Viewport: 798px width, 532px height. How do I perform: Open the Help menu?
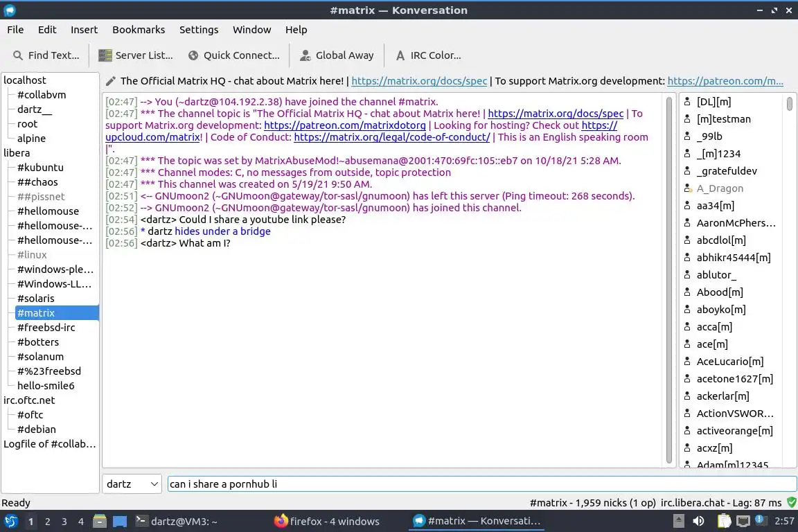(296, 30)
